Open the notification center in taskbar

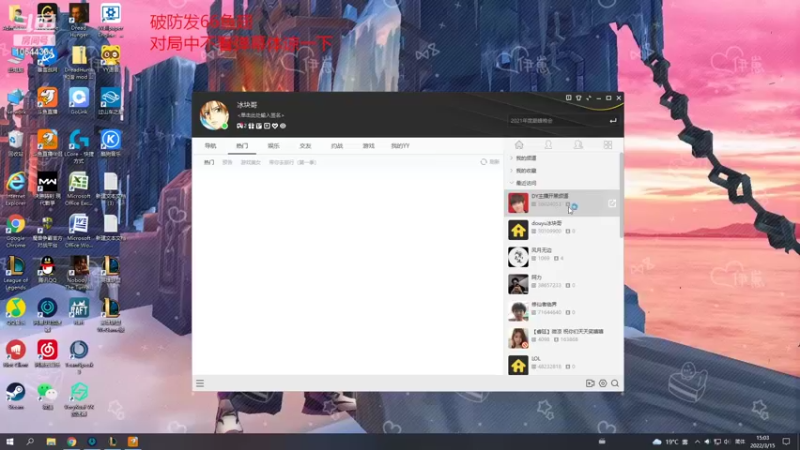tap(786, 441)
